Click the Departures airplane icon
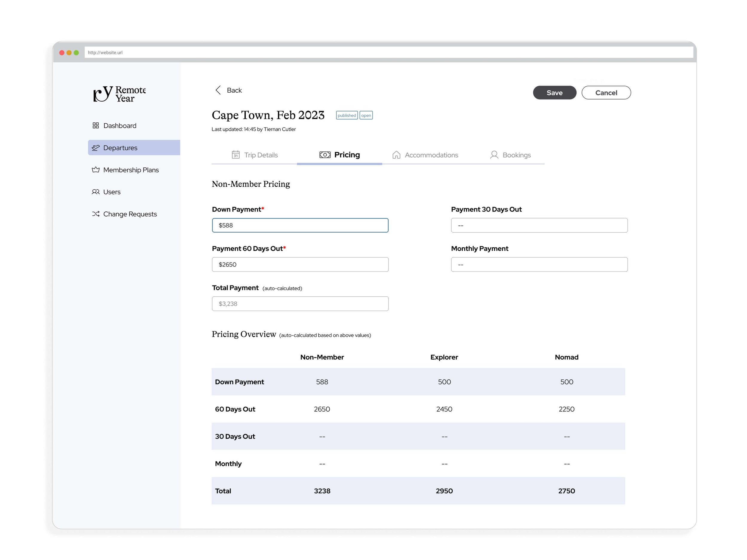The width and height of the screenshot is (747, 560). [x=96, y=148]
